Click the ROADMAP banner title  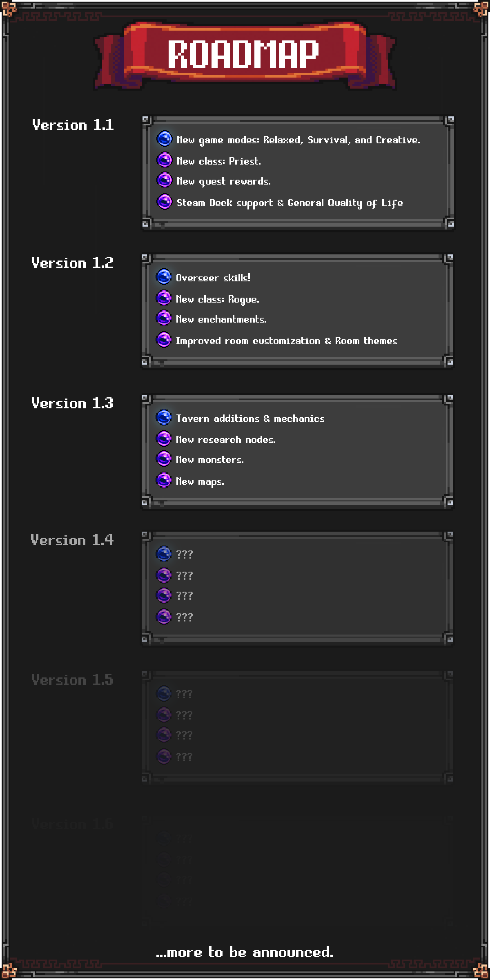(x=243, y=54)
